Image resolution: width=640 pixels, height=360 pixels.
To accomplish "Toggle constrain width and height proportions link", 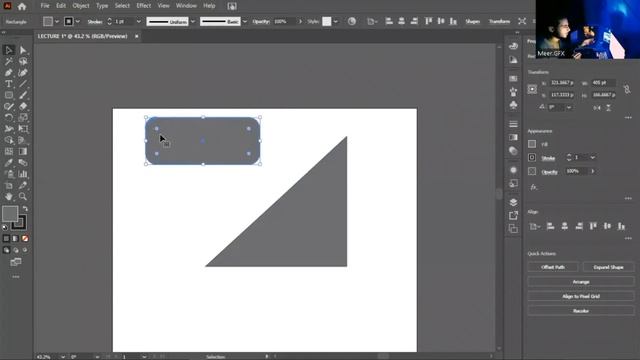I will 627,89.
